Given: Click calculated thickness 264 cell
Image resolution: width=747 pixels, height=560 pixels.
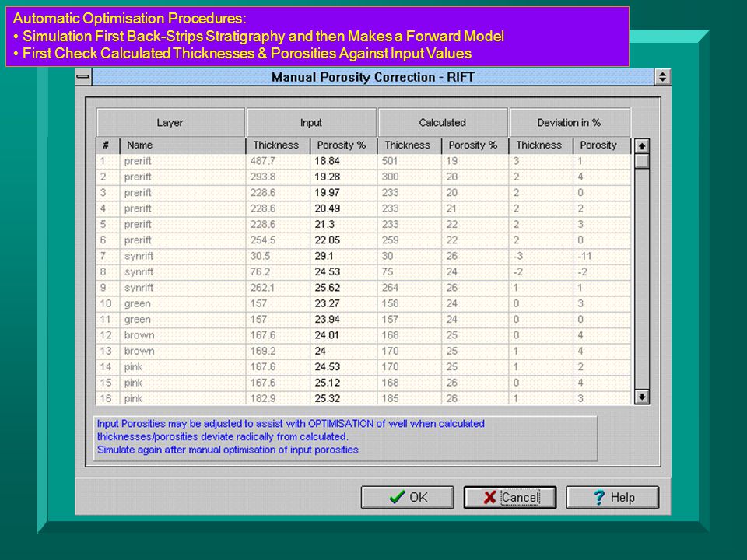Looking at the screenshot, I should (x=410, y=288).
